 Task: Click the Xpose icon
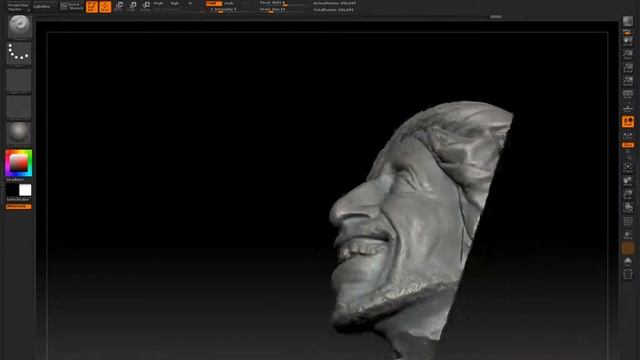pyautogui.click(x=628, y=274)
